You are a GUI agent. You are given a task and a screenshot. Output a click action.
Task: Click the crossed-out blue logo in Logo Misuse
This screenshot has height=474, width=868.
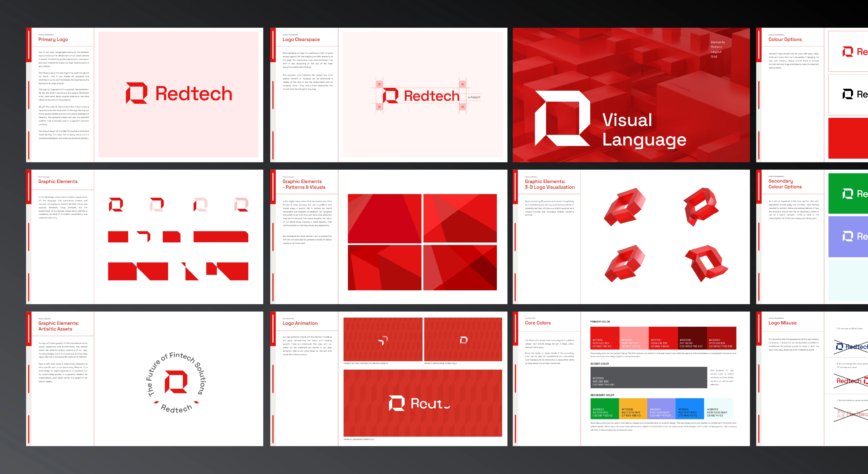pyautogui.click(x=851, y=347)
